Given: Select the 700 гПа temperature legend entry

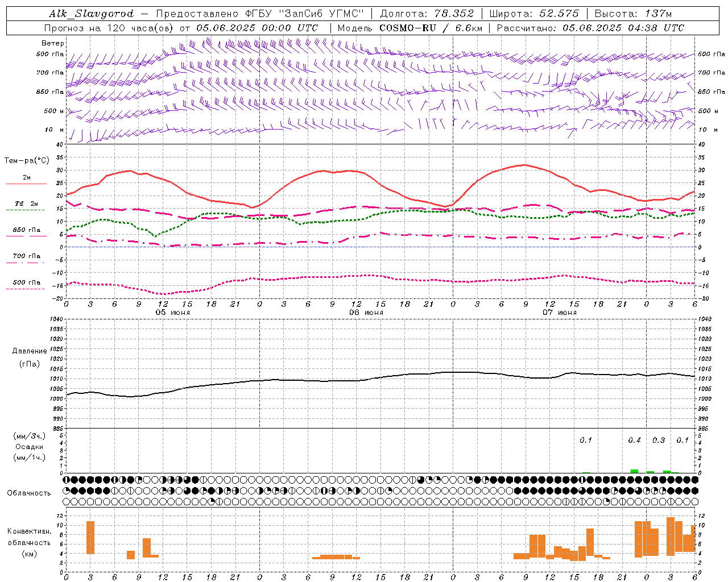Looking at the screenshot, I should [27, 256].
